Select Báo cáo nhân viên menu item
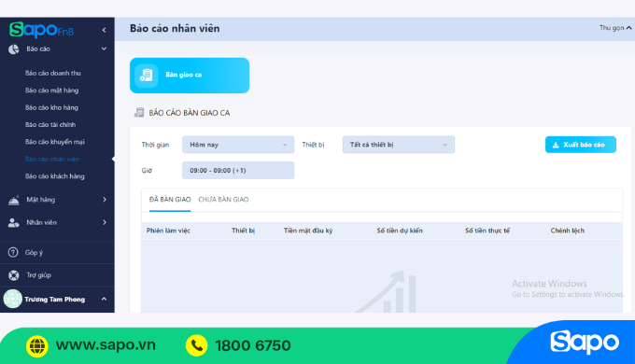 52,159
